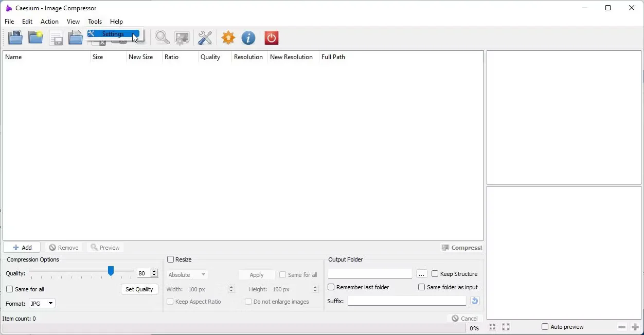Expand the Absolute resize mode dropdown
The height and width of the screenshot is (335, 644).
pos(187,275)
